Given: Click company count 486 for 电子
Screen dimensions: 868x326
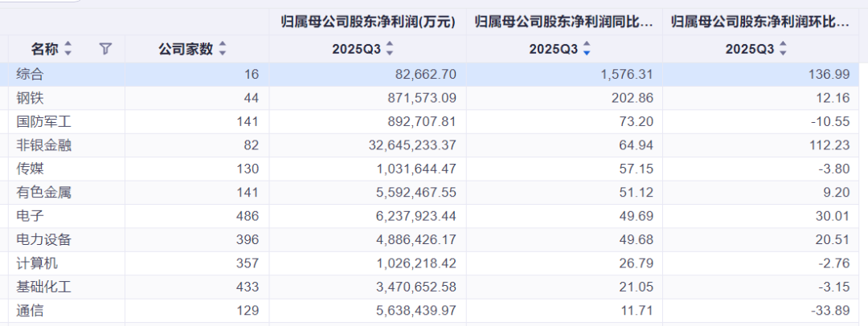Looking at the screenshot, I should tap(248, 217).
